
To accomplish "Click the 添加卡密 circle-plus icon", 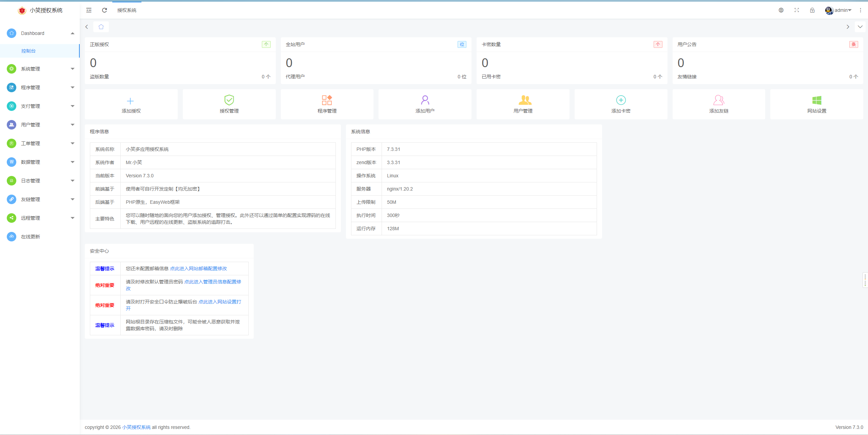I will pyautogui.click(x=621, y=100).
